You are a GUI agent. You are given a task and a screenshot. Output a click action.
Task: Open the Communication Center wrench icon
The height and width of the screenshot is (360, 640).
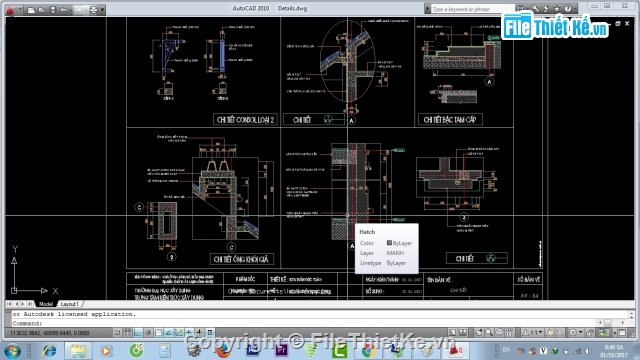coord(535,9)
